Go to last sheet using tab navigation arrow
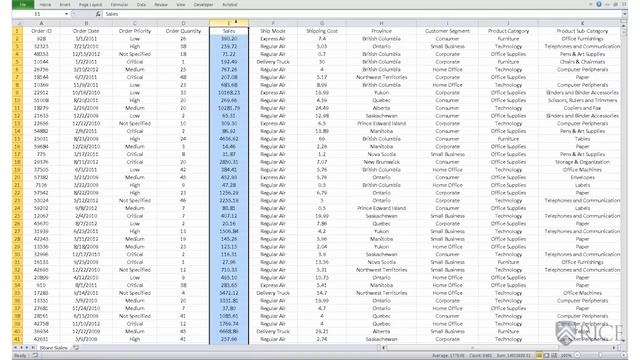 tap(33, 348)
